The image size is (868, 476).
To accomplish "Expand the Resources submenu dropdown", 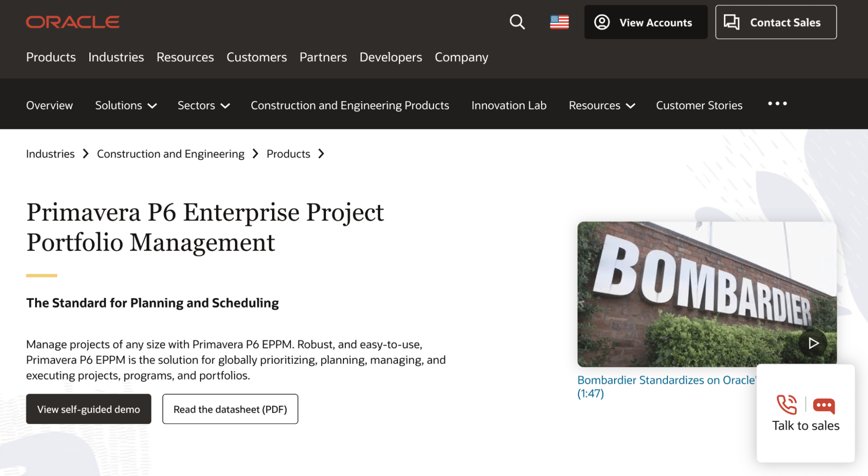I will 602,105.
